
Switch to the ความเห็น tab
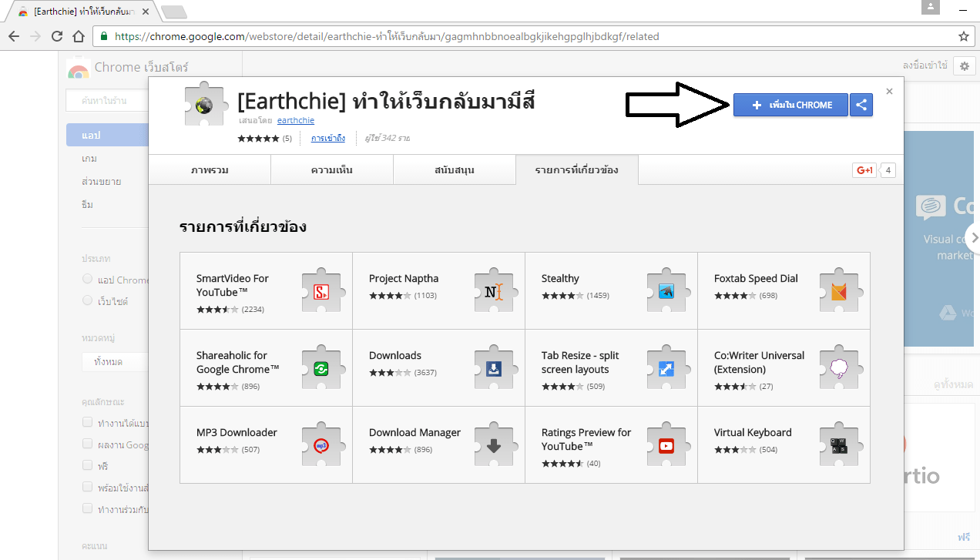point(332,169)
